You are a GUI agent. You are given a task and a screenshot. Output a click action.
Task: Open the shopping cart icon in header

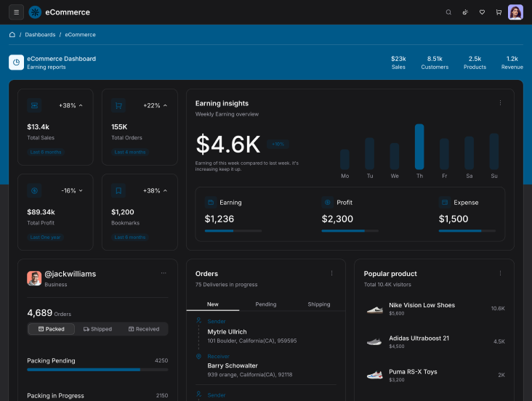tap(499, 12)
